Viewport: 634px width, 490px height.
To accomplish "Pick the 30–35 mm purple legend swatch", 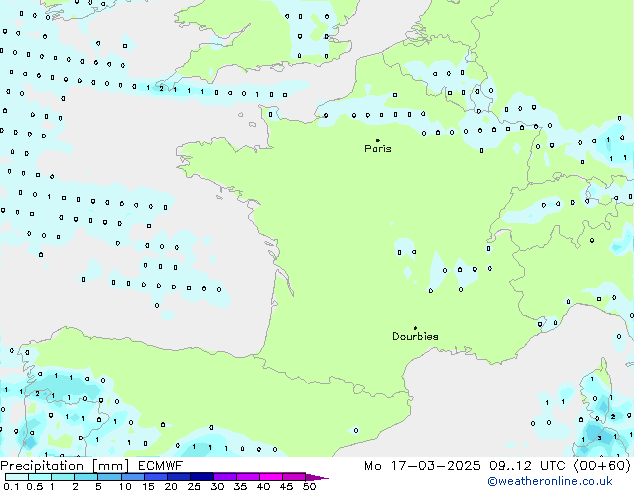I will (x=225, y=477).
